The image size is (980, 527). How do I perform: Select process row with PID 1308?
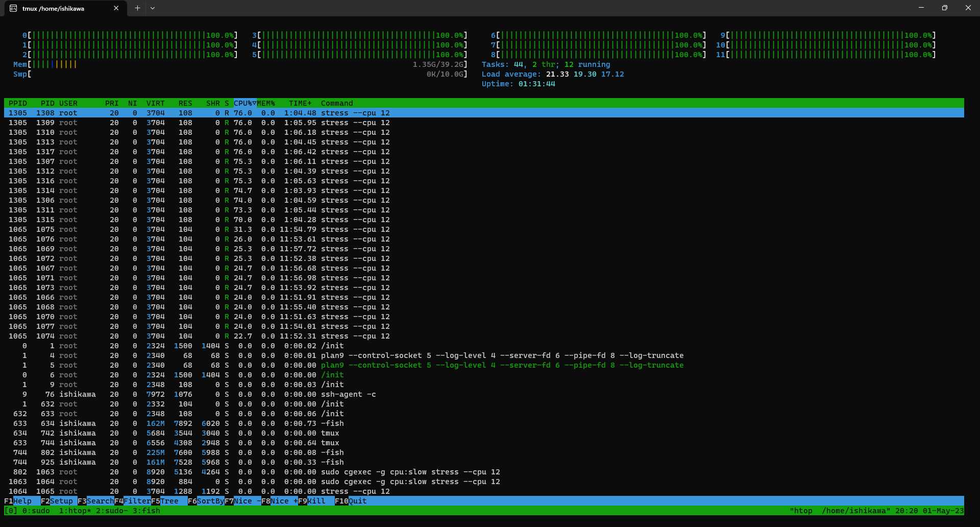[x=484, y=113]
